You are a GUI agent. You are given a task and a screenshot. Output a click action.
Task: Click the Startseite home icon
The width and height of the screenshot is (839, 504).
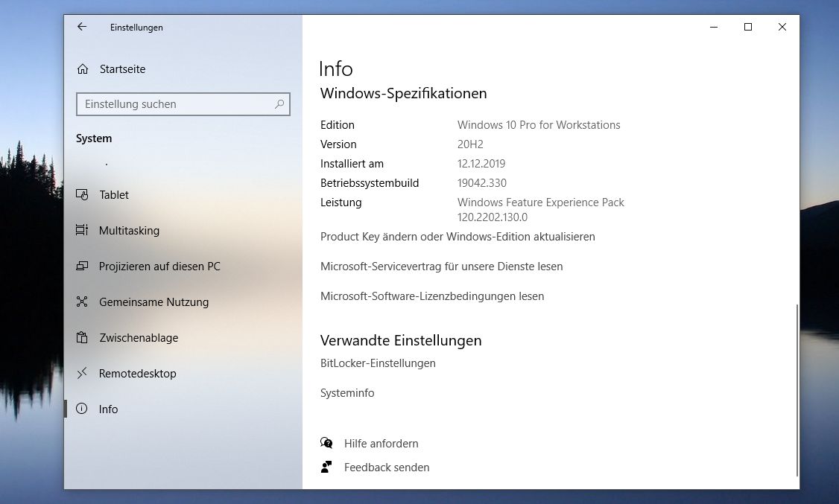coord(83,69)
